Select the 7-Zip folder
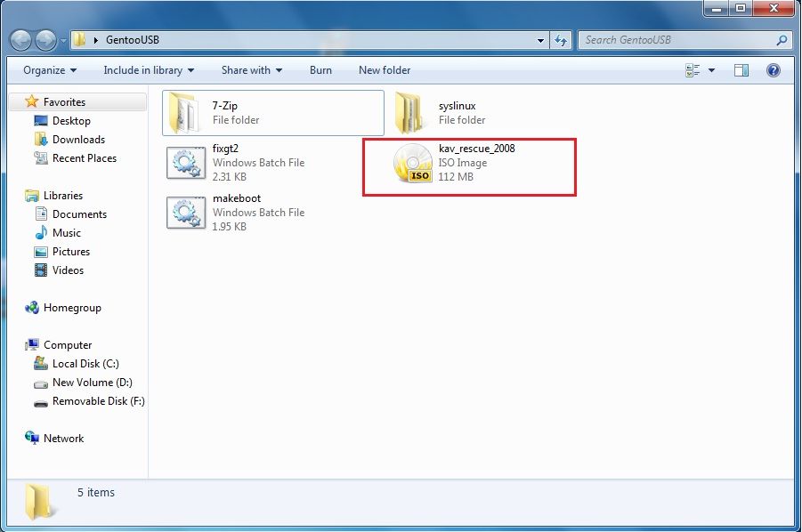Viewport: 802px width, 532px height. 273,113
